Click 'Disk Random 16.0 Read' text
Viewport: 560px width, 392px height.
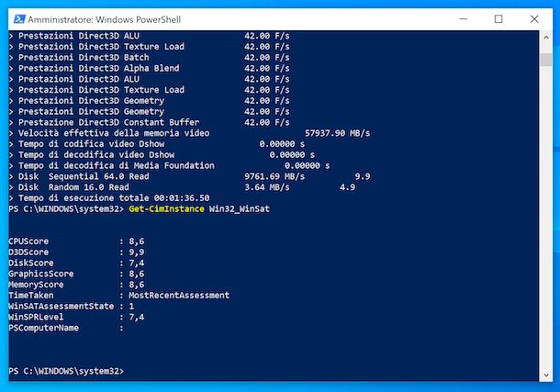(73, 187)
